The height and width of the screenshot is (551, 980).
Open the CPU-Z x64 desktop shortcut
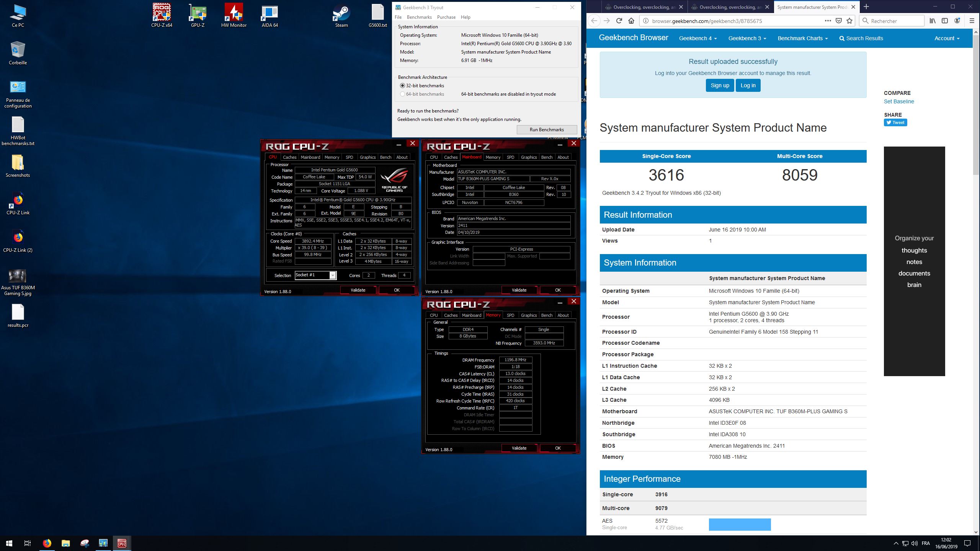click(162, 15)
